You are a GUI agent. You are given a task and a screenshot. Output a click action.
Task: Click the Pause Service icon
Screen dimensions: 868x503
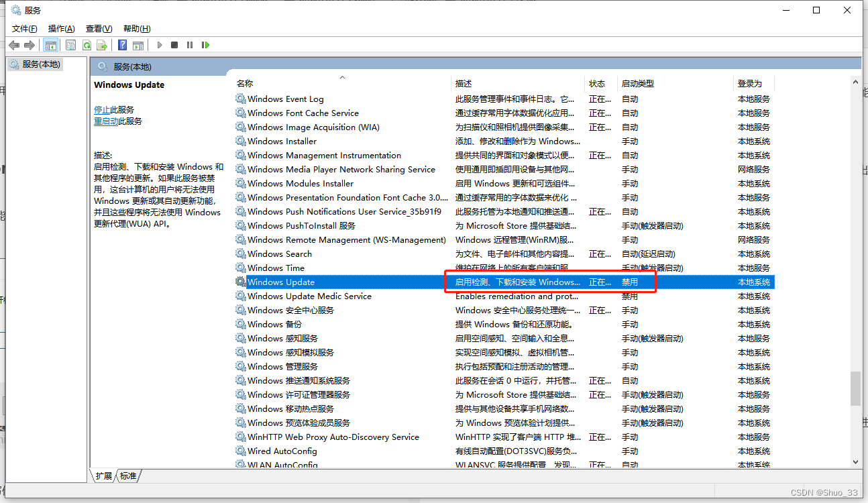pos(190,45)
